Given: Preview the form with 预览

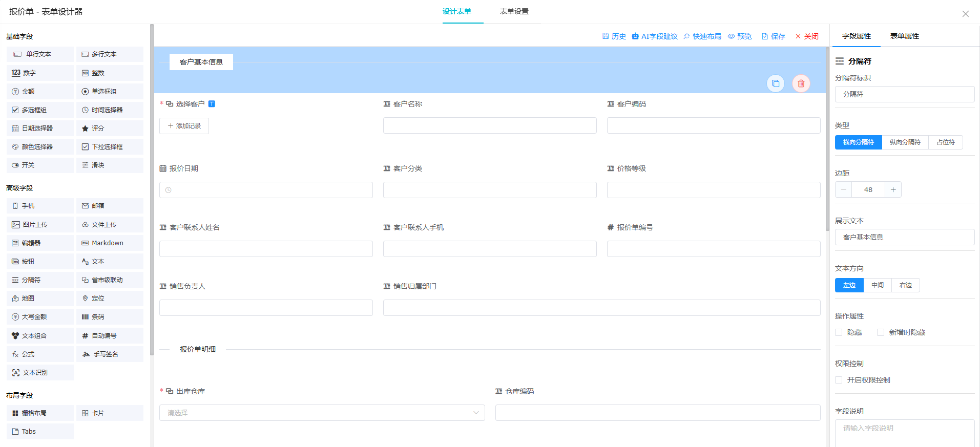Looking at the screenshot, I should (740, 36).
